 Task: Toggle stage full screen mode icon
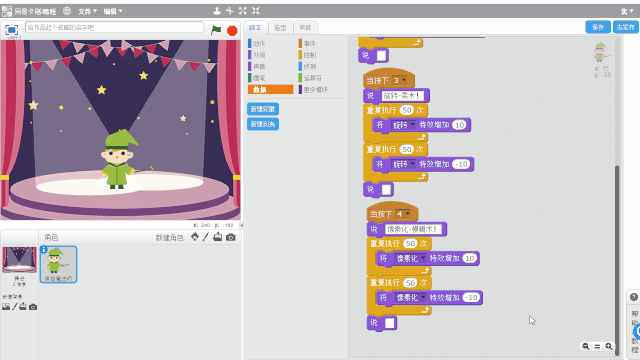[11, 30]
